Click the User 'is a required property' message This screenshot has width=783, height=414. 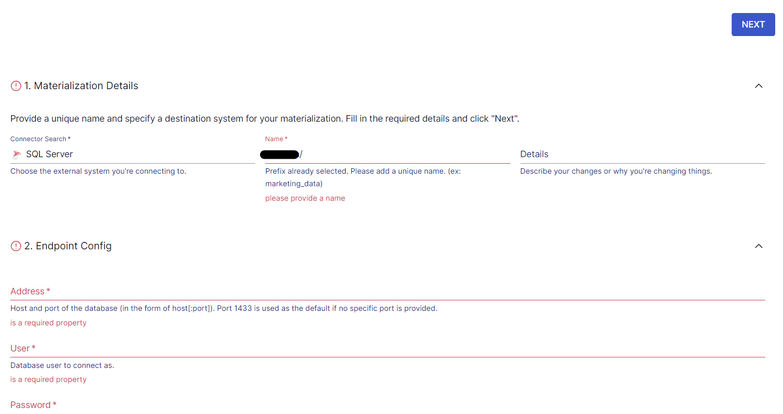coord(48,380)
